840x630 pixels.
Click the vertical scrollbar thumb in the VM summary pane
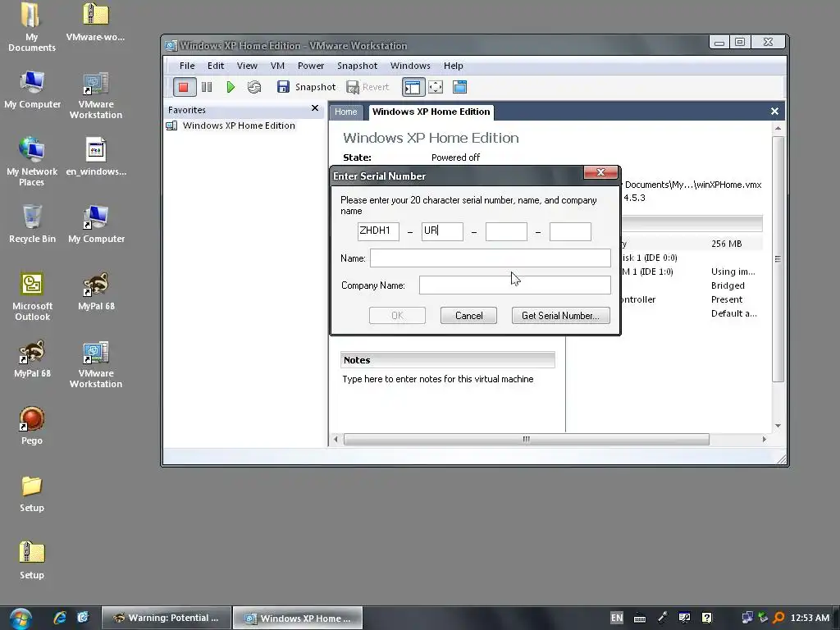[x=778, y=259]
